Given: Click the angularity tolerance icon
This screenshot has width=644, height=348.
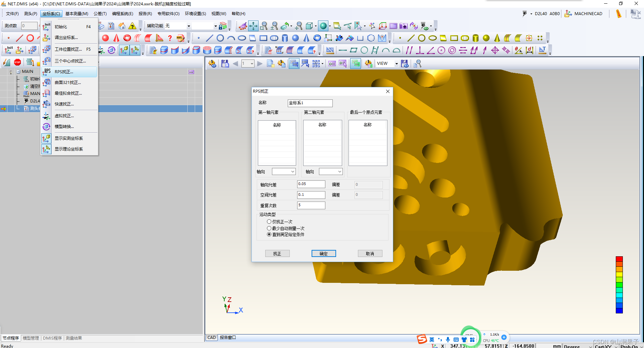Looking at the screenshot, I should [x=430, y=50].
